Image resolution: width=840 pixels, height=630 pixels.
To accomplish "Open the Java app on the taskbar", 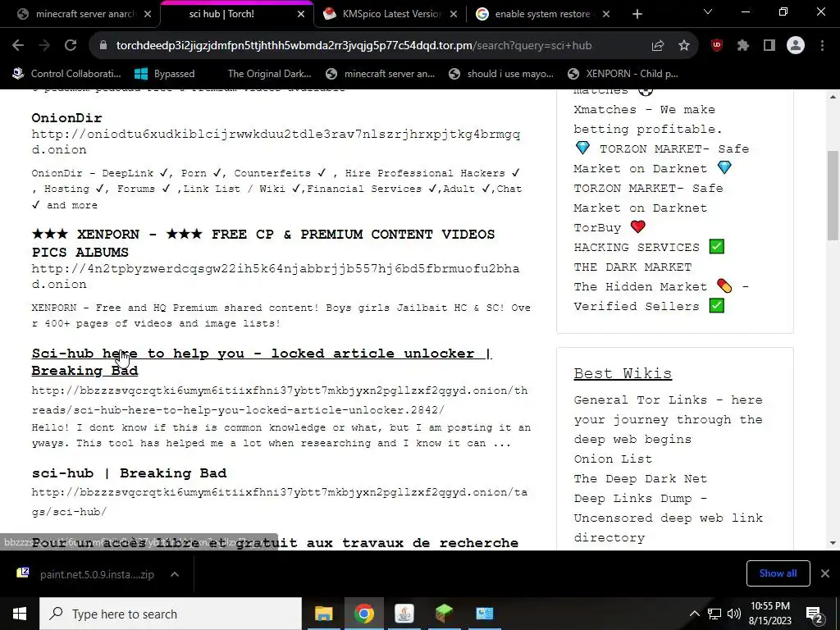I will click(x=404, y=614).
